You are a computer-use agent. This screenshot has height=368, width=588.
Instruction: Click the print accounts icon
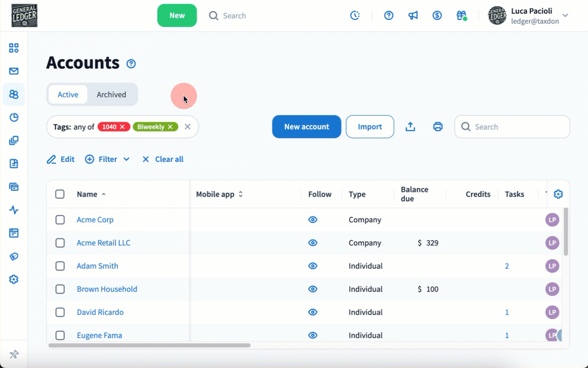[x=438, y=127]
